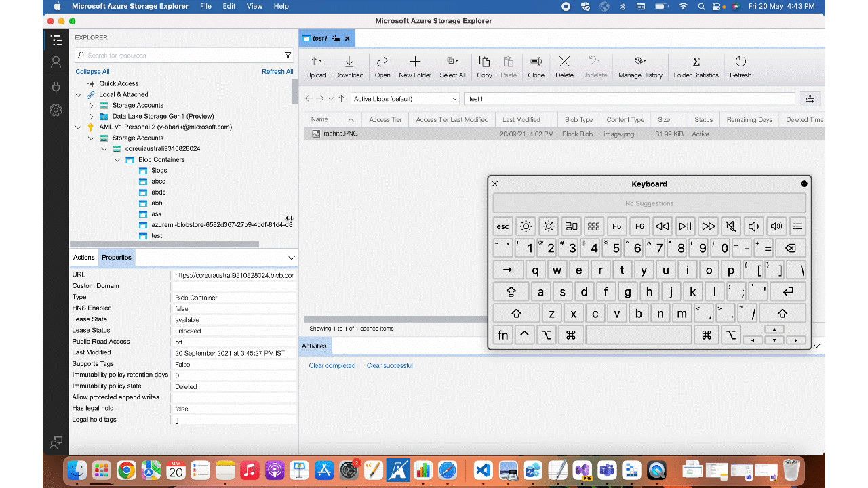Open the Edit menu
This screenshot has width=868, height=488.
click(x=229, y=6)
